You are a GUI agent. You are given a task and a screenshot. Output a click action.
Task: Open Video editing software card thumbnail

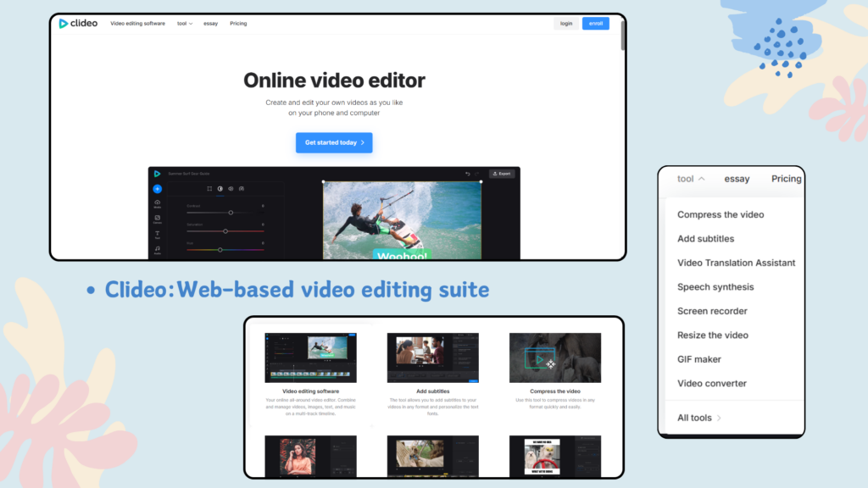pyautogui.click(x=310, y=358)
